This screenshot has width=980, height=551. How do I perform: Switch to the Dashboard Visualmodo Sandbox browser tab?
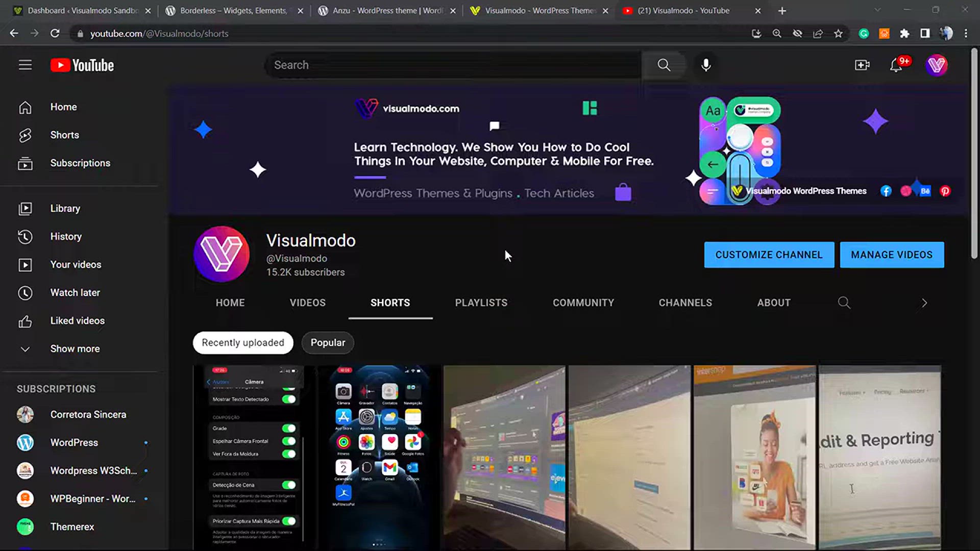coord(82,10)
